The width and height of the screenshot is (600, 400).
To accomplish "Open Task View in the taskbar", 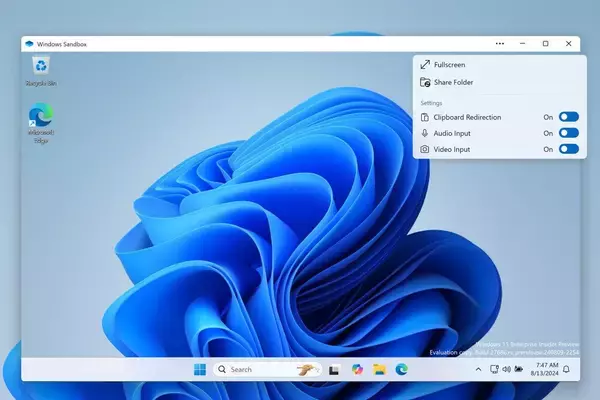I will [x=335, y=369].
